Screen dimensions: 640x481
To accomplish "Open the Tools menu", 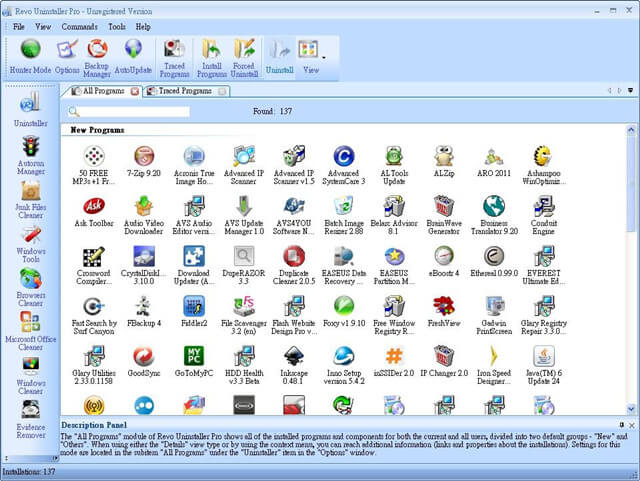I will pos(117,27).
